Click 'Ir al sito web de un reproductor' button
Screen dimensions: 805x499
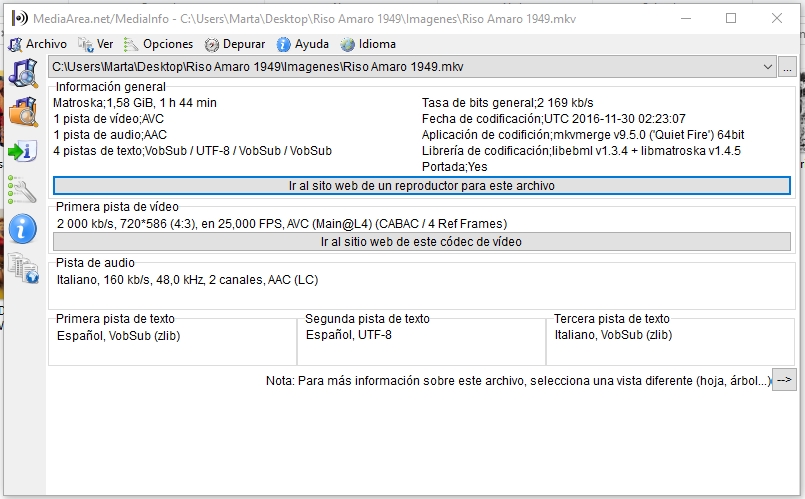(x=421, y=186)
